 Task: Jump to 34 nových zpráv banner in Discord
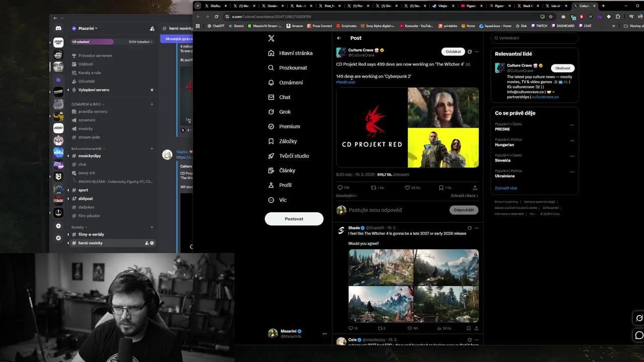[x=177, y=39]
